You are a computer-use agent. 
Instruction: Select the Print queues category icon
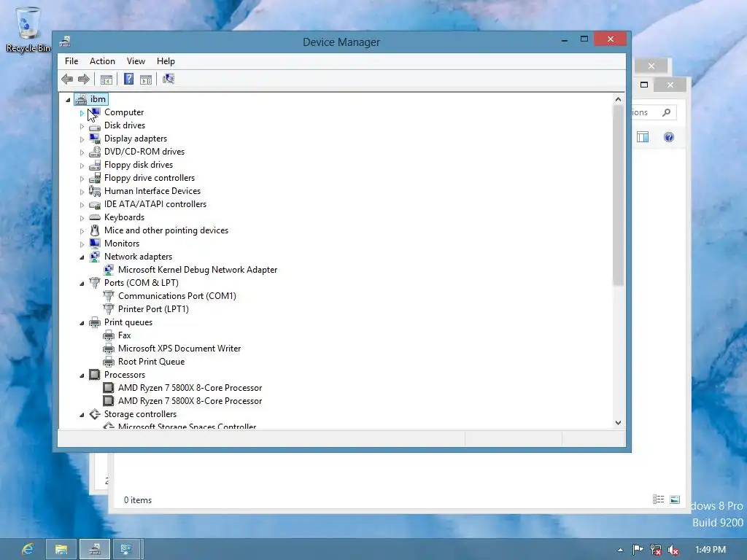(x=95, y=322)
